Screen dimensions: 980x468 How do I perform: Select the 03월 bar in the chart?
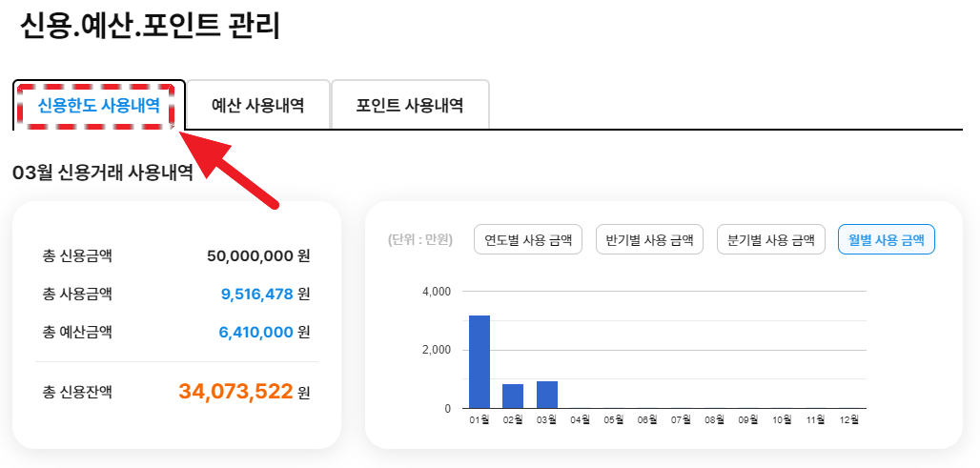547,395
